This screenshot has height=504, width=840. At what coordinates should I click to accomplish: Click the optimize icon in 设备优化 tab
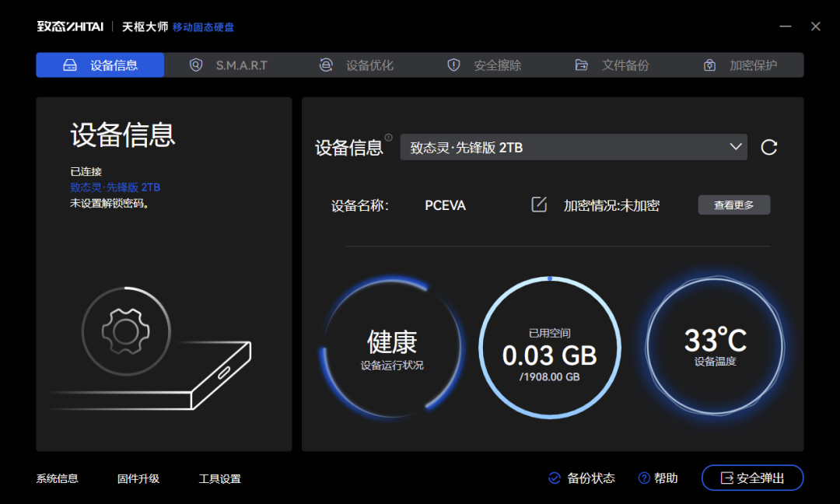tap(326, 65)
